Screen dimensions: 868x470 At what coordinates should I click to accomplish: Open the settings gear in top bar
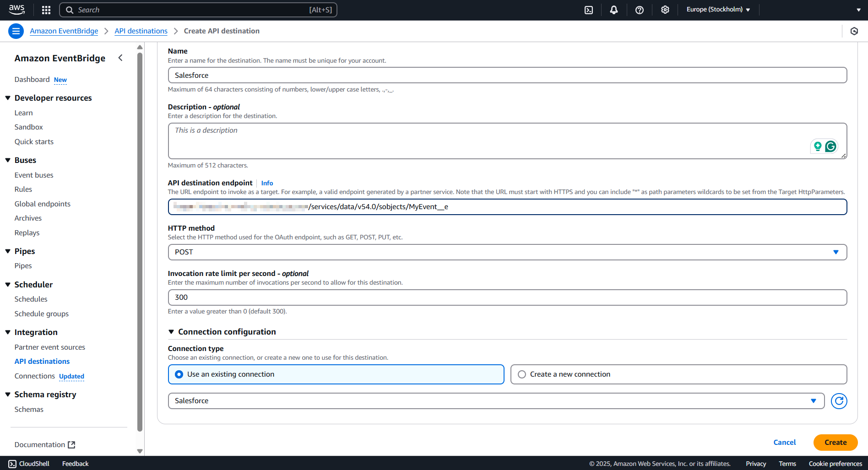665,10
